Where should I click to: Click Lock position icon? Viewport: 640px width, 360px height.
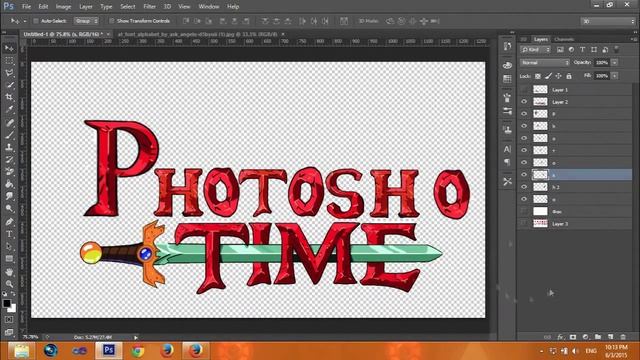pyautogui.click(x=558, y=76)
